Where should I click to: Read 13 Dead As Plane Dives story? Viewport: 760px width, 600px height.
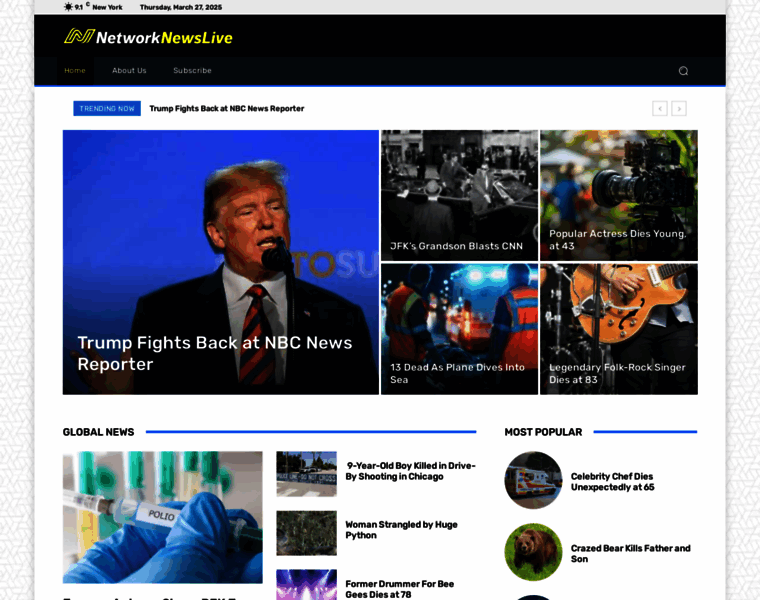458,374
